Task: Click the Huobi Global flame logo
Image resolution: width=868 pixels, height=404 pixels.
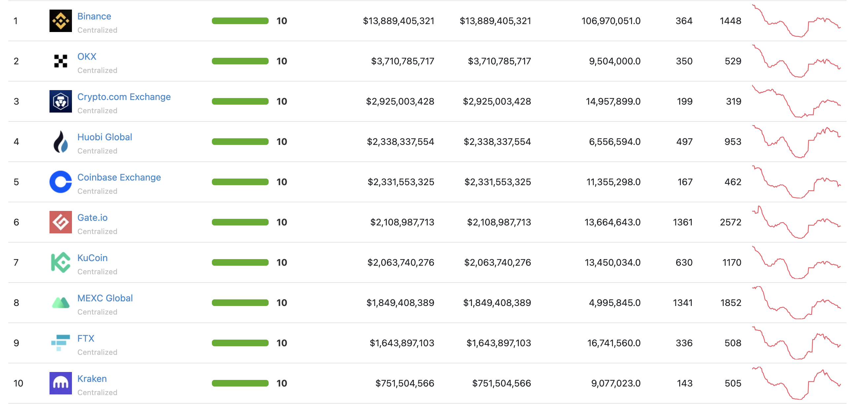Action: 61,142
